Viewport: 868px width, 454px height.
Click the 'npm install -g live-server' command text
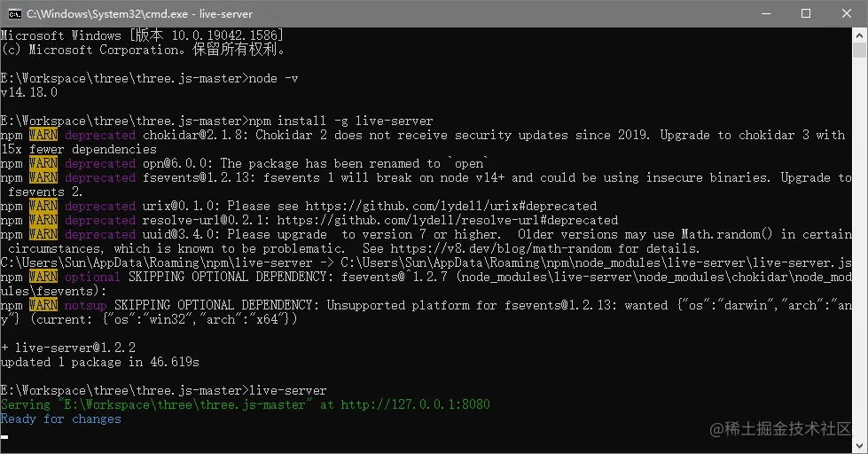tap(341, 121)
